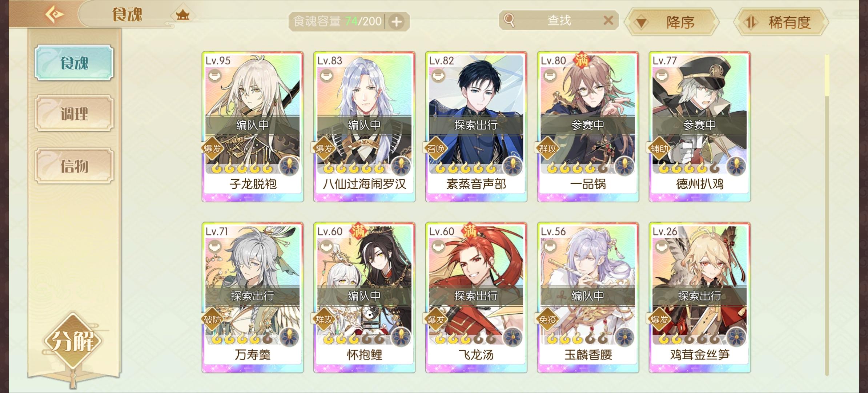Open the pavilion home icon
The height and width of the screenshot is (393, 868).
(183, 15)
